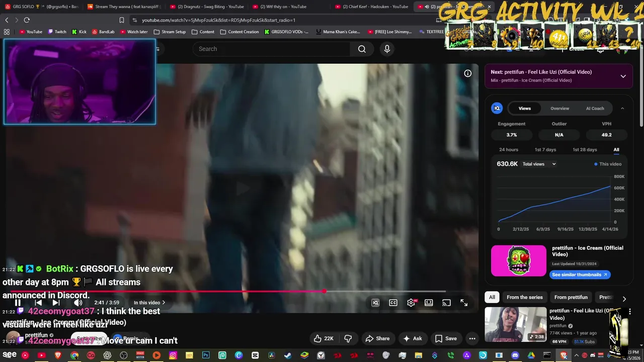Open the BandLab bookmark
This screenshot has height=362, width=644.
tap(103, 32)
